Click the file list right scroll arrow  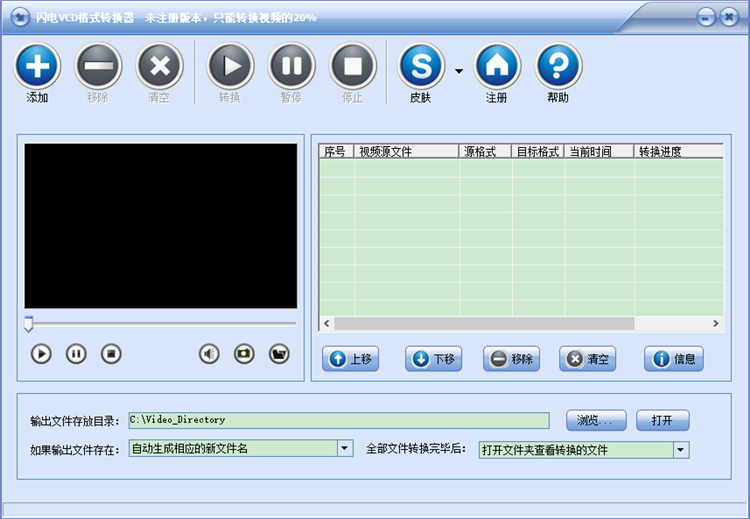pyautogui.click(x=716, y=323)
